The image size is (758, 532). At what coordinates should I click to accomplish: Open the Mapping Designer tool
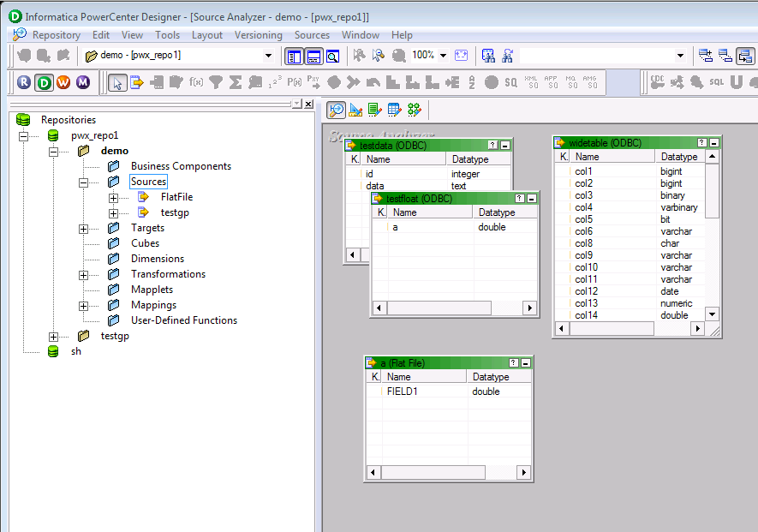[x=414, y=109]
